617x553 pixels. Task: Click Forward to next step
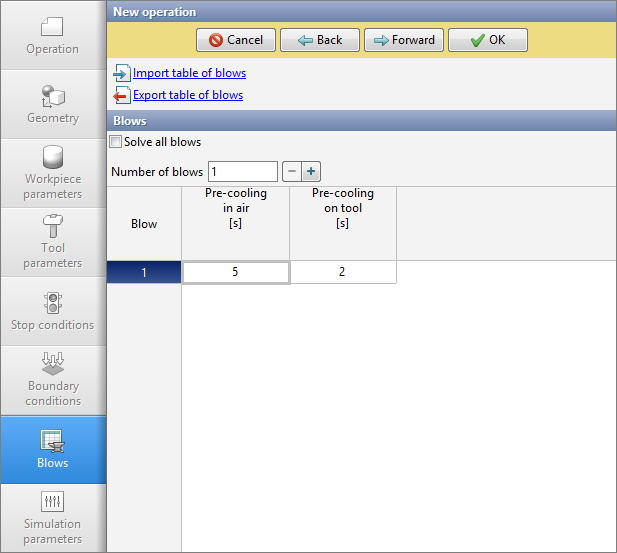click(x=403, y=40)
